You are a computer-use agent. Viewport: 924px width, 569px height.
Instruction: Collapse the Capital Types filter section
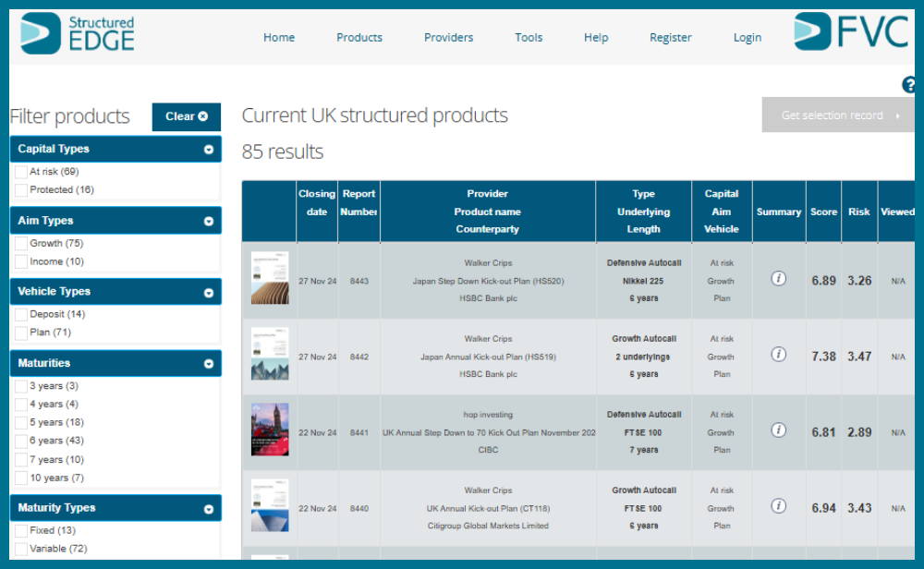(x=209, y=150)
